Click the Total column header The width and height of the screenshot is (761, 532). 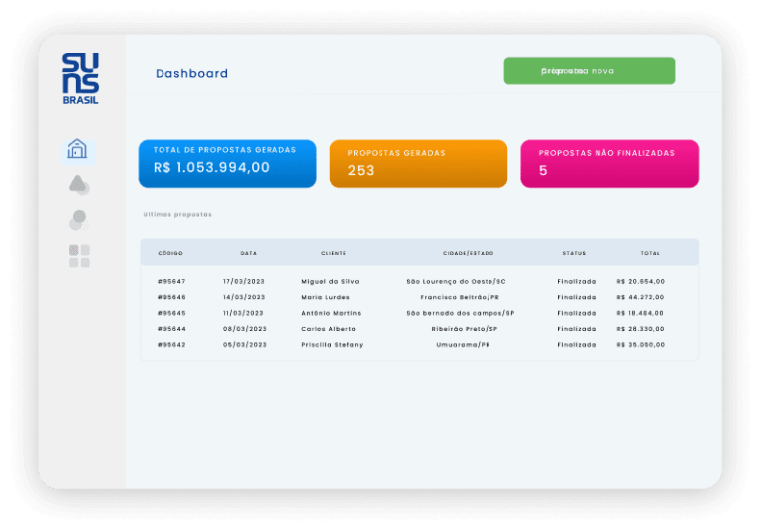click(x=650, y=253)
